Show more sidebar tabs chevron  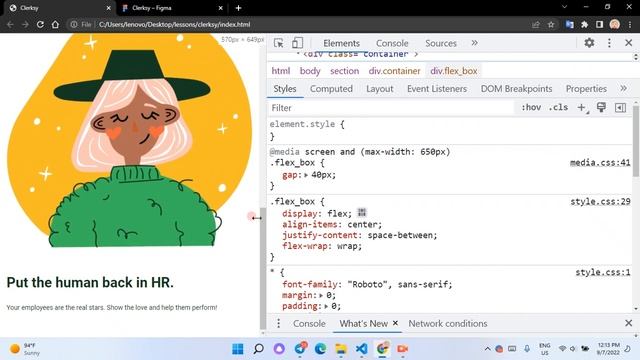pyautogui.click(x=623, y=89)
